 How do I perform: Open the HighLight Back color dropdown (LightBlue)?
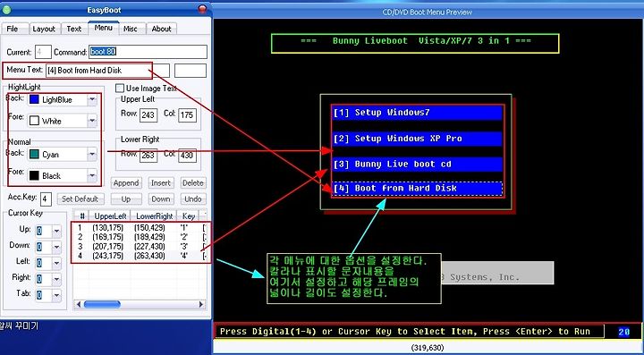click(x=92, y=100)
